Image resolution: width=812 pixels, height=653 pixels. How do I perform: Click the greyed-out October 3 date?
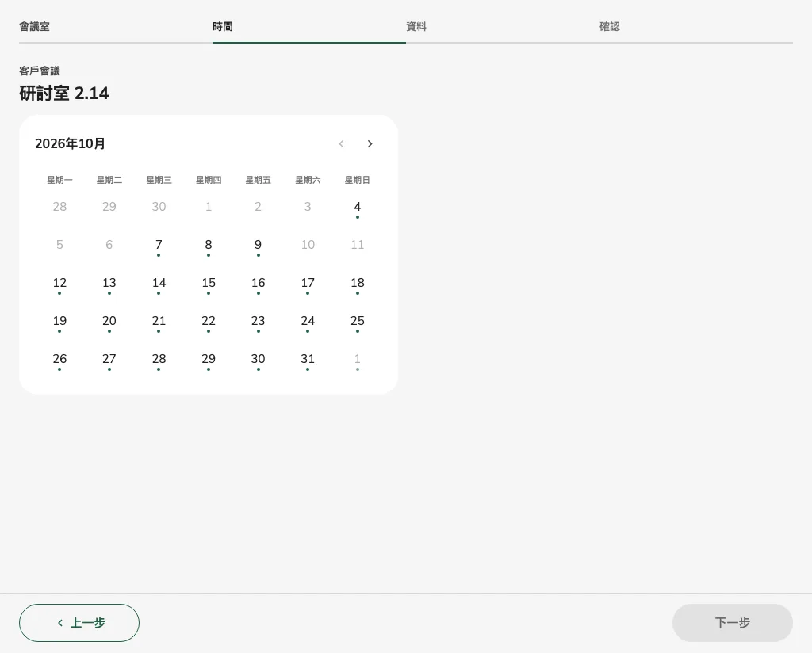(308, 207)
